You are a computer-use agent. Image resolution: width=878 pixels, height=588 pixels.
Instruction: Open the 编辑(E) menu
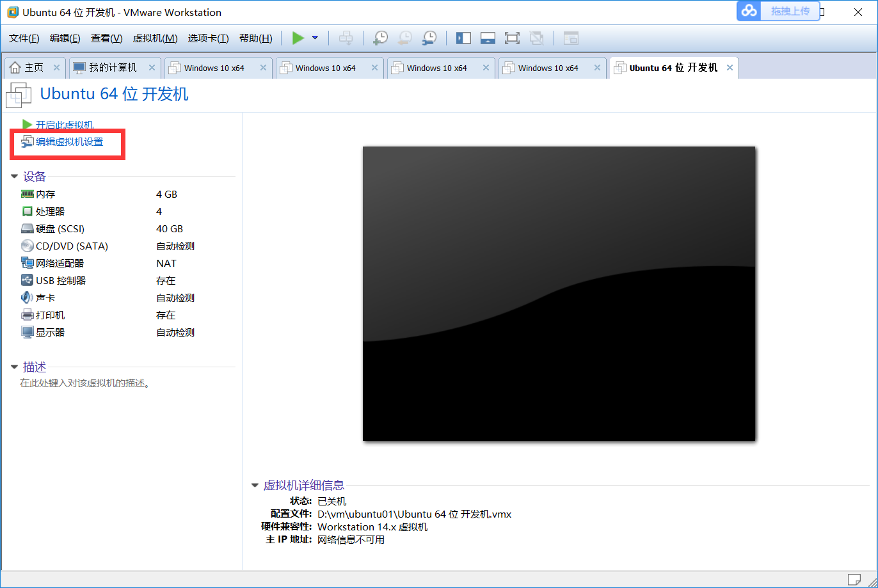point(65,38)
